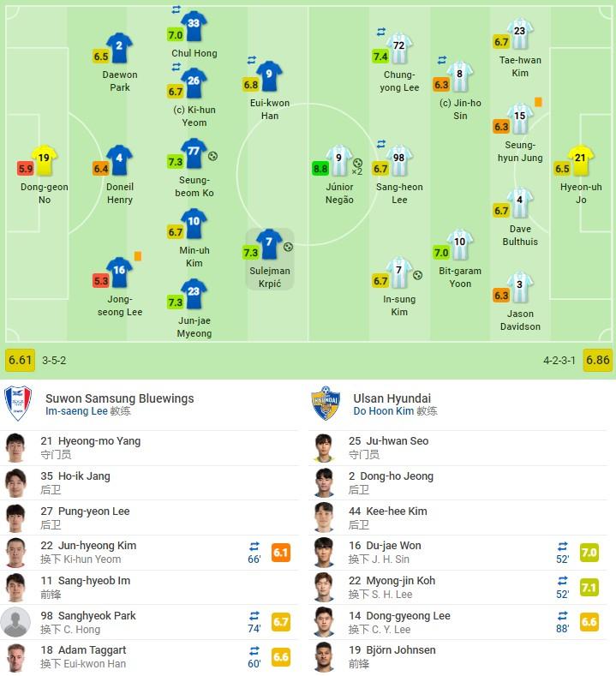Click substitution arrows next to Jun-hyeong Kim

point(254,546)
